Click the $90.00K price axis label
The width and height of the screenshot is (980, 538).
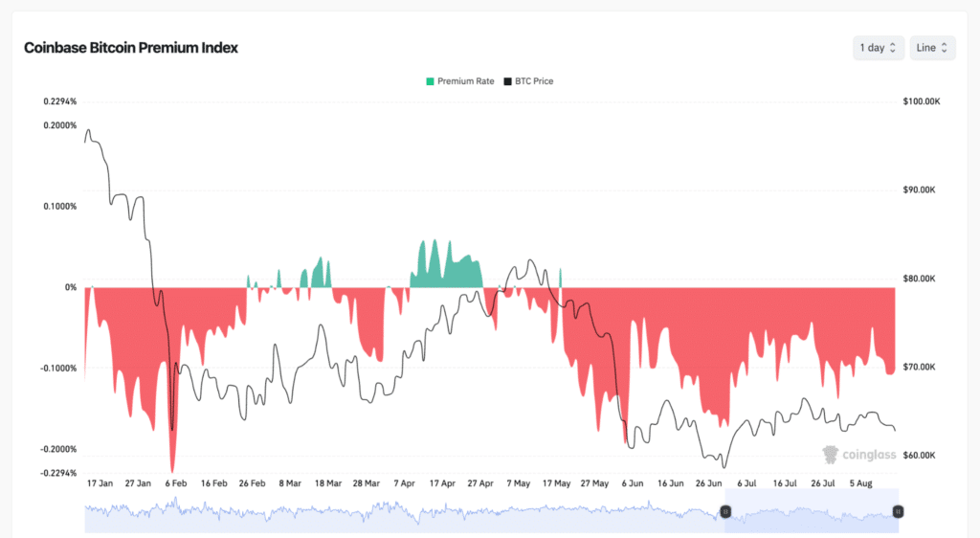click(920, 190)
